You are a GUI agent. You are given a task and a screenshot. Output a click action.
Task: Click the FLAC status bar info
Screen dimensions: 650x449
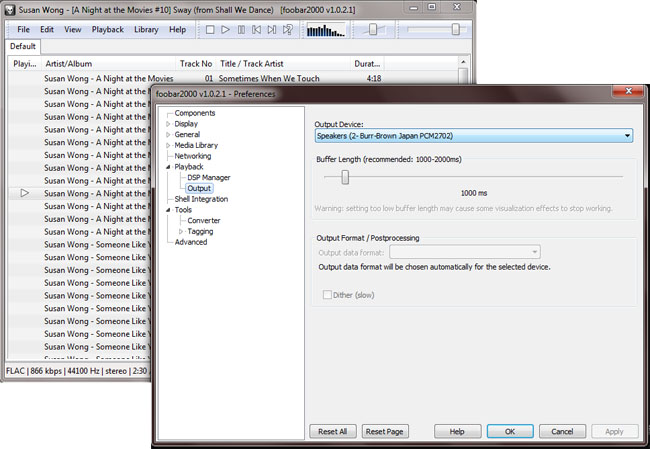point(76,371)
